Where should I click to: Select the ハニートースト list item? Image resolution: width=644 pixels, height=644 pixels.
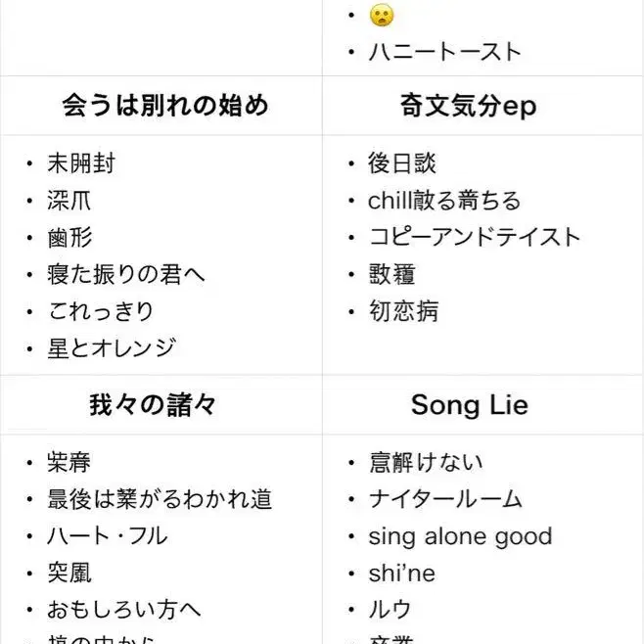click(444, 52)
